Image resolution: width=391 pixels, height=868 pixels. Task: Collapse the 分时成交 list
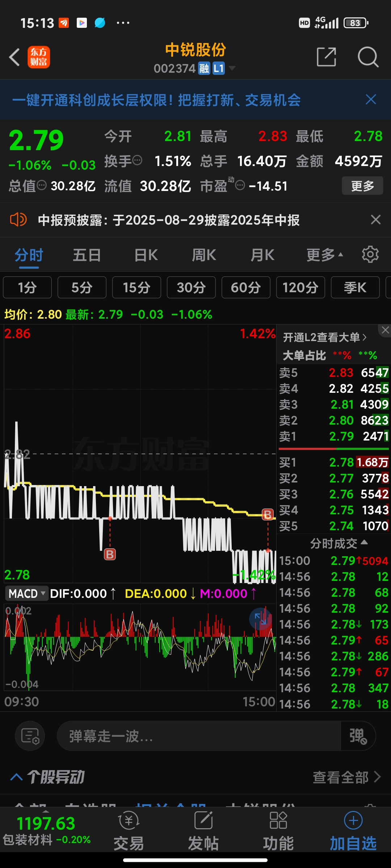tap(339, 543)
